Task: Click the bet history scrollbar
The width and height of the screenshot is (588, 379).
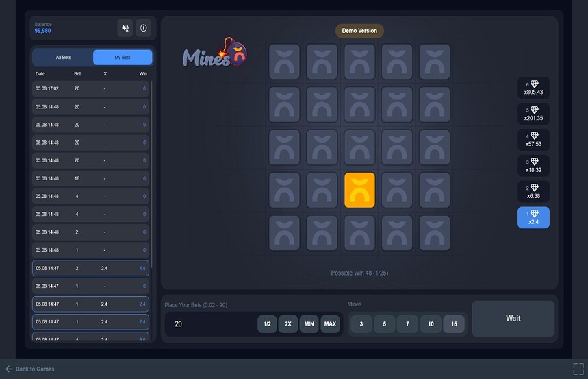Action: click(151, 175)
